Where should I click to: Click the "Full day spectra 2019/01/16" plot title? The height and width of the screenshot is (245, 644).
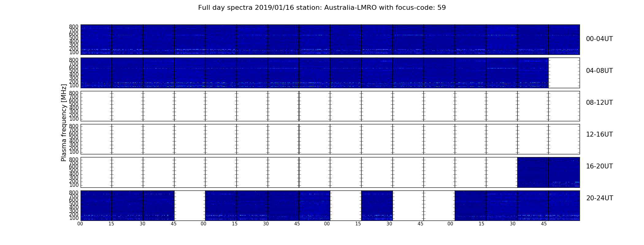coord(322,8)
